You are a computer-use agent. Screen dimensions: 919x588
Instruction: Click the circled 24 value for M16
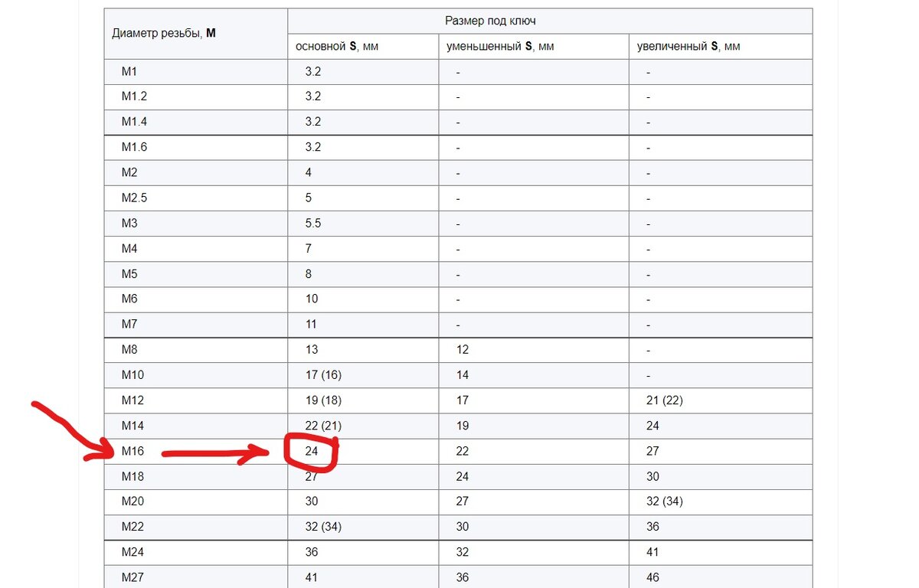[312, 451]
